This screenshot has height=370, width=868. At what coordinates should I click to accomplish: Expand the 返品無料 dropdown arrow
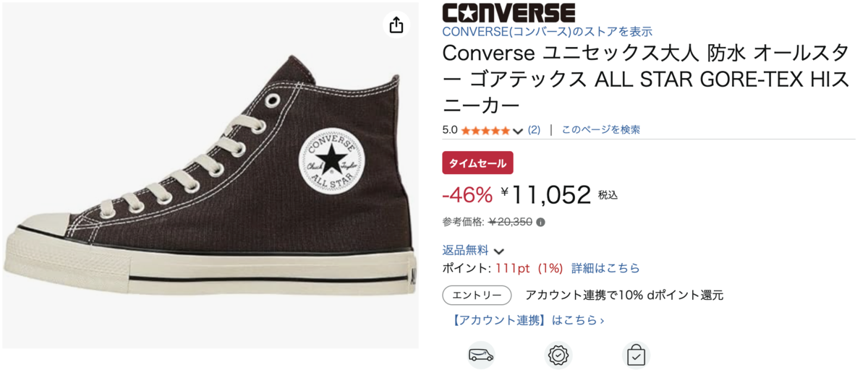coord(498,251)
